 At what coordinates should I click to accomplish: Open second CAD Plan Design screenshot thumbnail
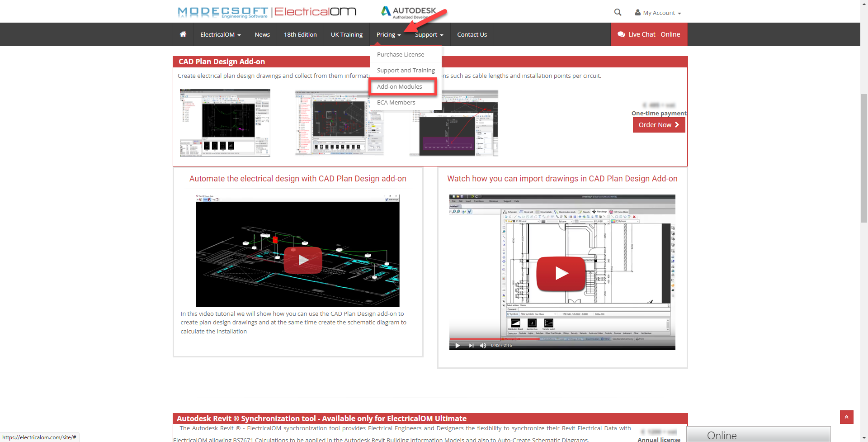(340, 123)
